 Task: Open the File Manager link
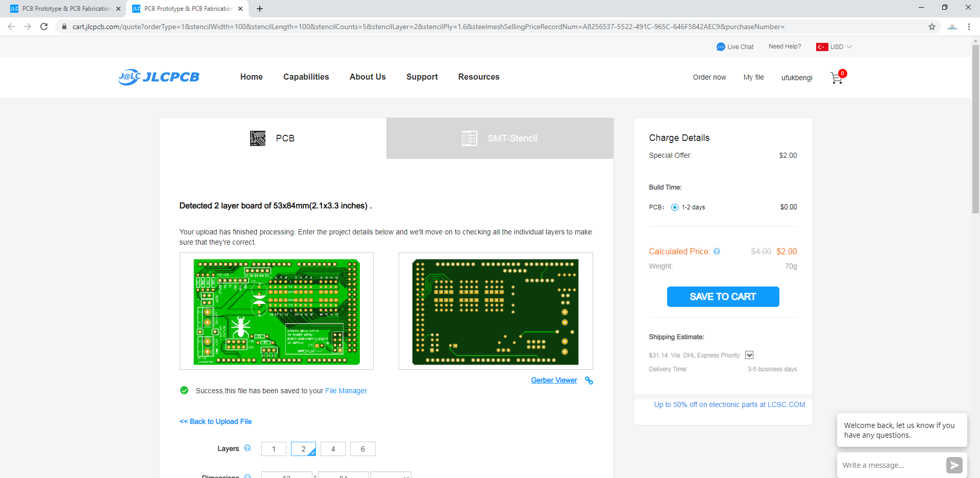[x=346, y=391]
